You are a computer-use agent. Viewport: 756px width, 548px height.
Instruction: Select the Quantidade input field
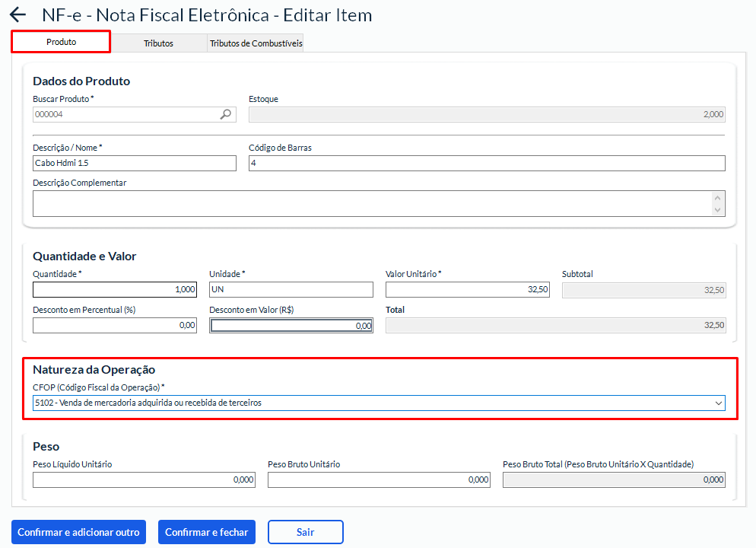coord(115,289)
